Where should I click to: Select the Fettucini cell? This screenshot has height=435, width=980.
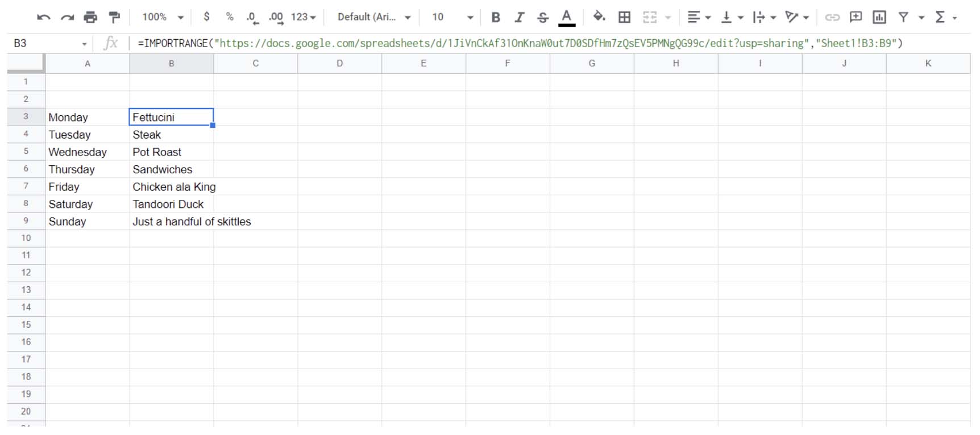[172, 117]
